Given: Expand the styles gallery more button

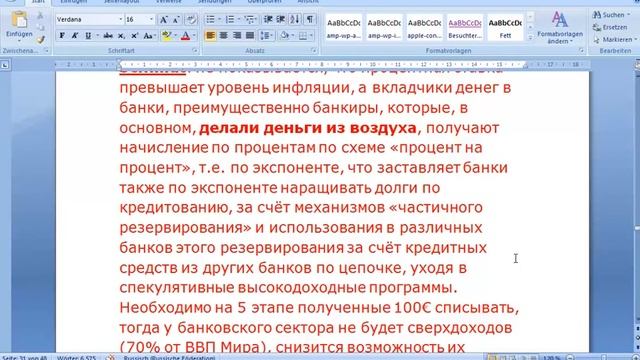Looking at the screenshot, I should pos(530,37).
